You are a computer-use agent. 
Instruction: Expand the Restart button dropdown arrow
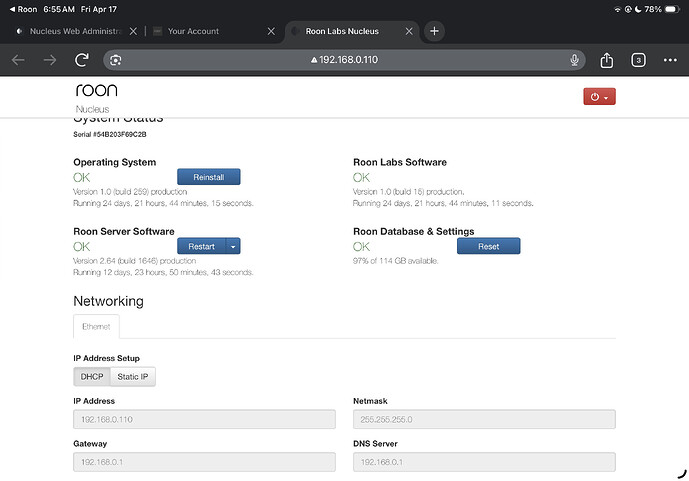point(233,246)
